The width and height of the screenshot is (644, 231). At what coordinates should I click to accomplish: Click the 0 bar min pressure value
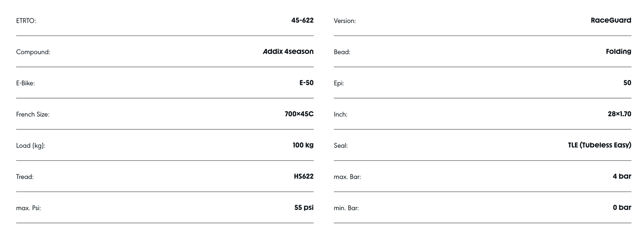pyautogui.click(x=622, y=208)
